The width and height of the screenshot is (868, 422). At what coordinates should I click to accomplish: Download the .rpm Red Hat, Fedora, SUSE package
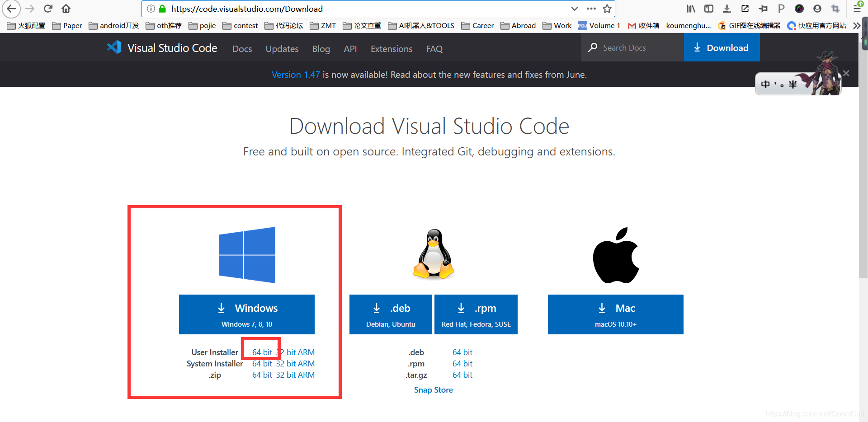click(x=476, y=314)
